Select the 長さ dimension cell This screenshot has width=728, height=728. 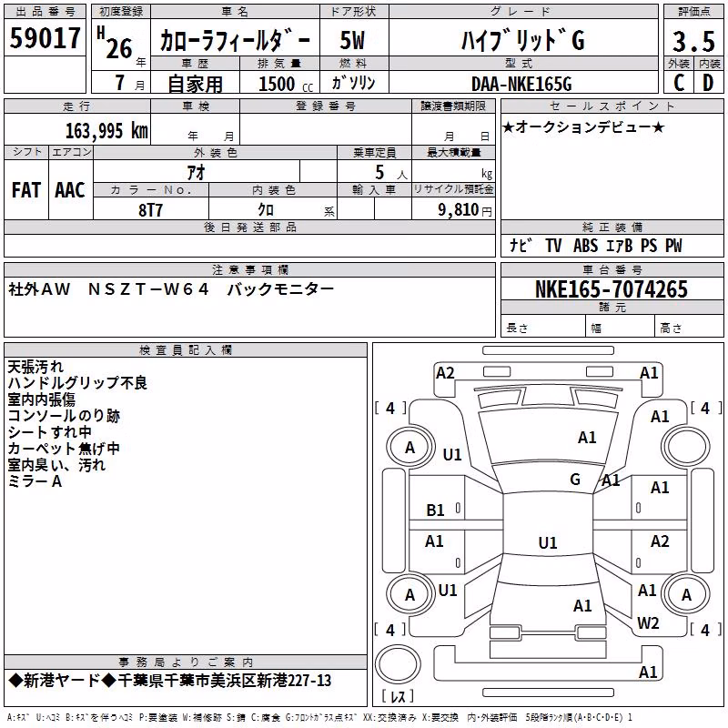[x=543, y=328]
